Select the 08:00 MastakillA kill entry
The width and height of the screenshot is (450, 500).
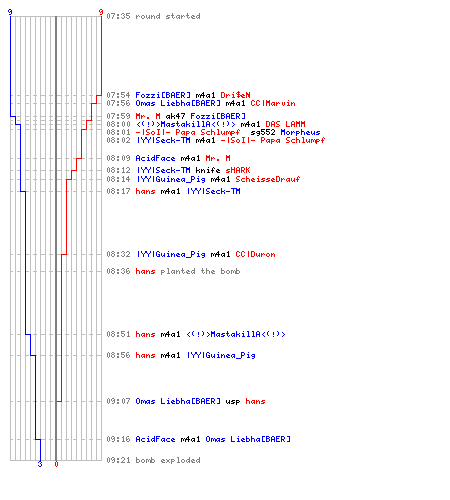pos(206,124)
